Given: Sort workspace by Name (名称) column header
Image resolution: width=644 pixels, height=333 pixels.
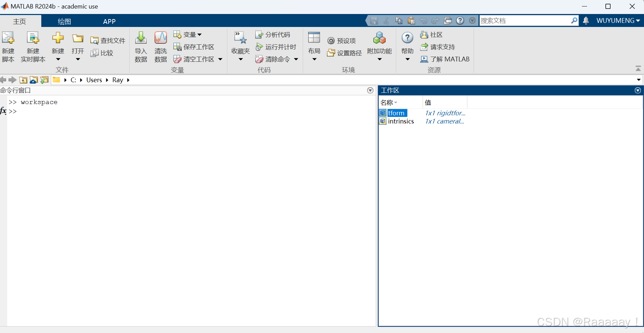Looking at the screenshot, I should point(401,102).
